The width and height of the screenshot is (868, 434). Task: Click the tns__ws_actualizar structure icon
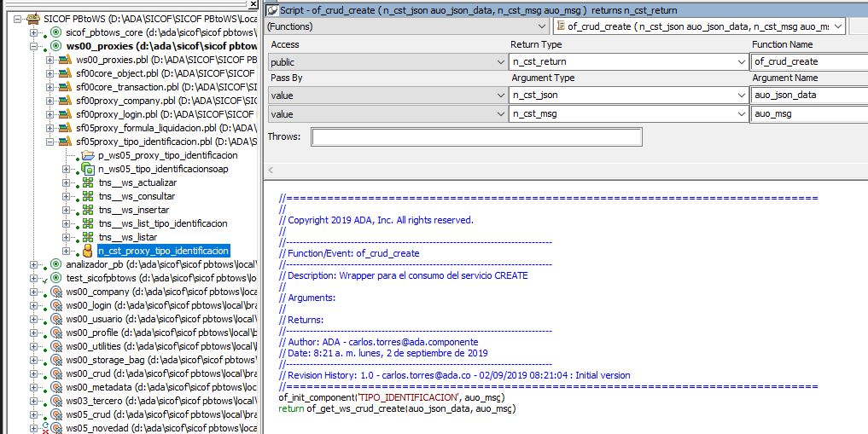pos(88,182)
